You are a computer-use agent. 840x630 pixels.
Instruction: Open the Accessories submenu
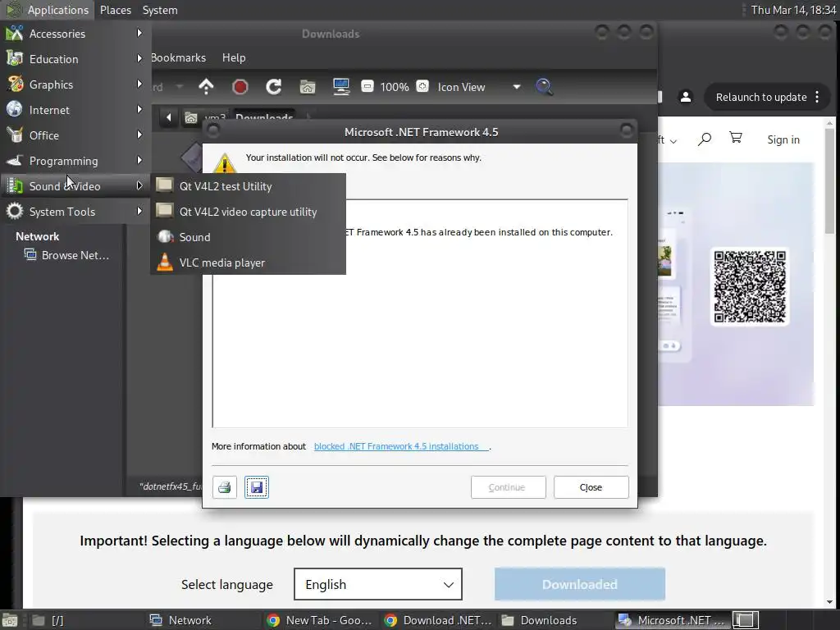pos(75,34)
